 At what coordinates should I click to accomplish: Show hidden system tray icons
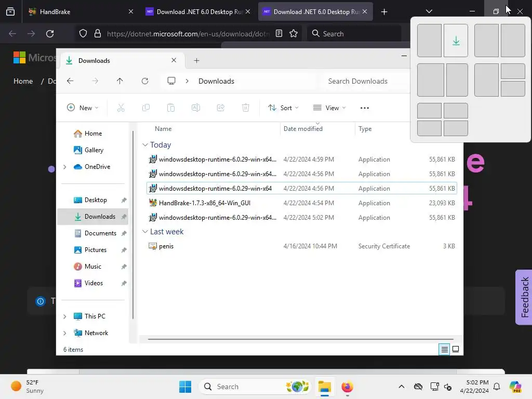(x=402, y=387)
